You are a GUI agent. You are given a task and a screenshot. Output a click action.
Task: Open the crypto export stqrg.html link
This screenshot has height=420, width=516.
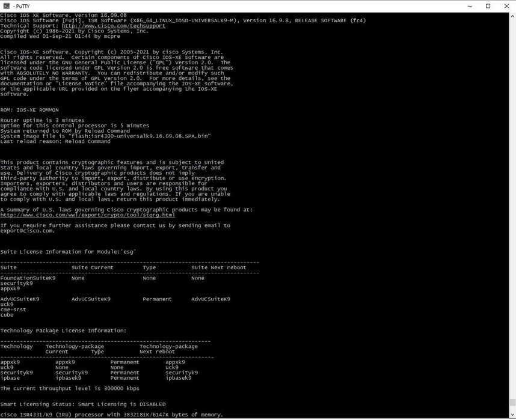[88, 215]
